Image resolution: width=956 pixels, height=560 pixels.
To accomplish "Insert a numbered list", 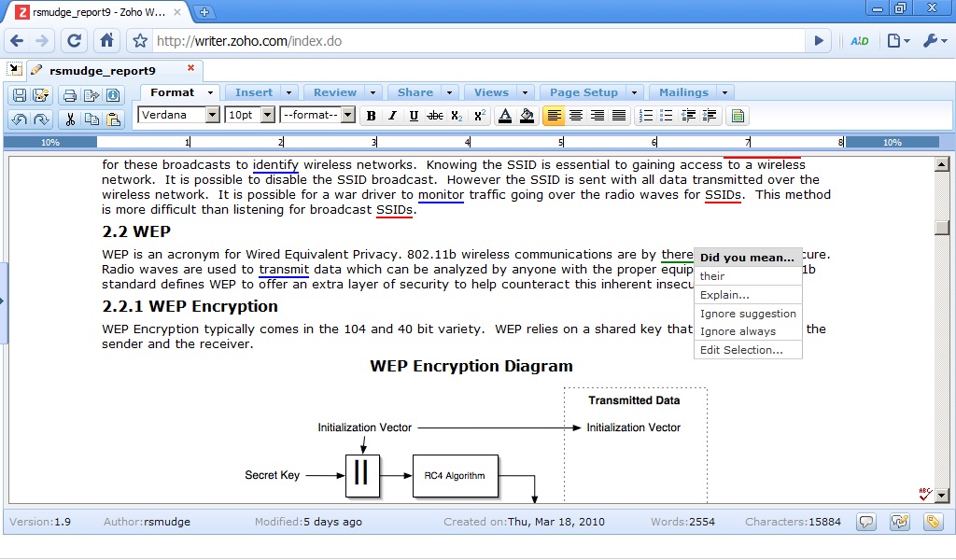I will click(644, 116).
